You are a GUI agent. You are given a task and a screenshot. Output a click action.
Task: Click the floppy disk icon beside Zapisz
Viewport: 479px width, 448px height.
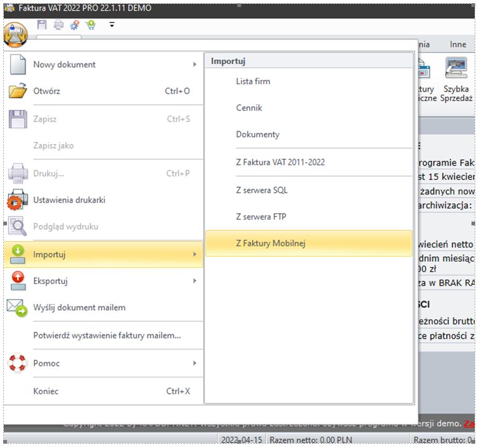point(18,119)
